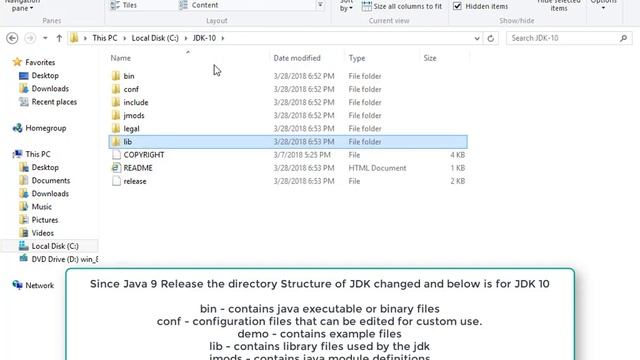Select the COPYRIGHT file icon
Image resolution: width=640 pixels, height=360 pixels.
click(x=116, y=155)
